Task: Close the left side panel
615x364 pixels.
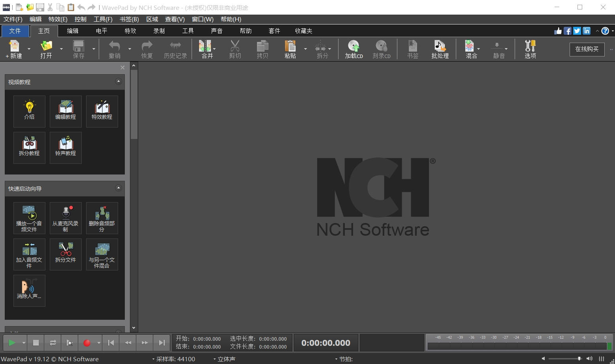Action: (x=122, y=68)
